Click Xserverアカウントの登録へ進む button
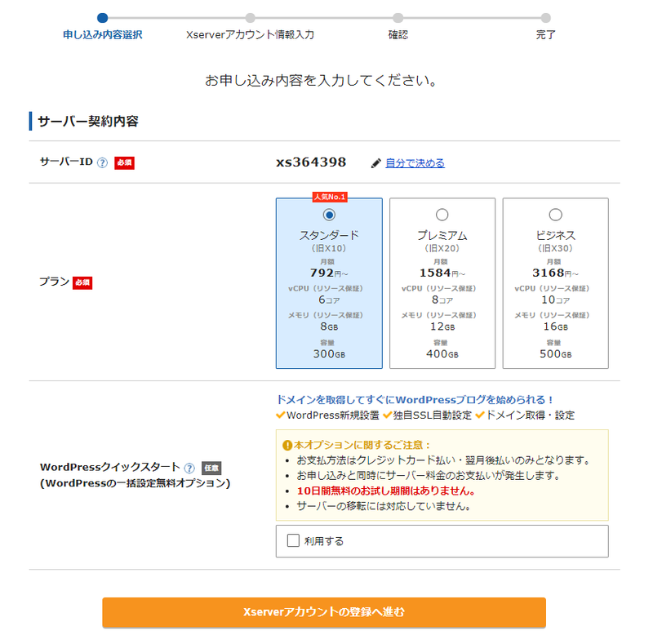 coord(324,612)
